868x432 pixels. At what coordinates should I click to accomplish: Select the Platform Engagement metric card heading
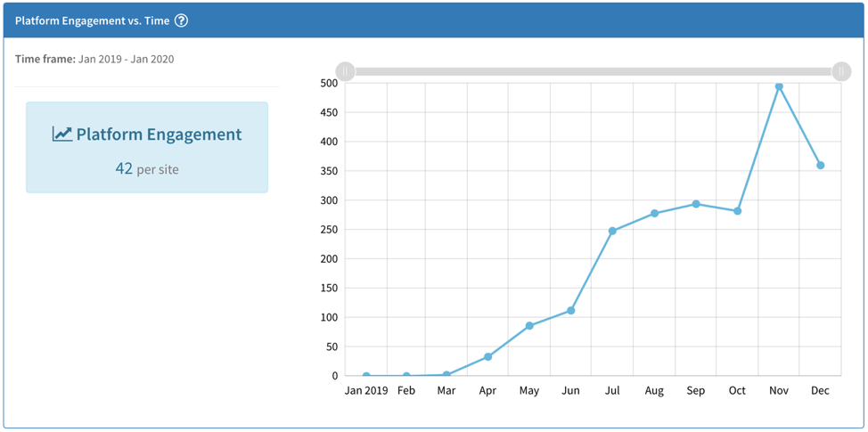158,134
